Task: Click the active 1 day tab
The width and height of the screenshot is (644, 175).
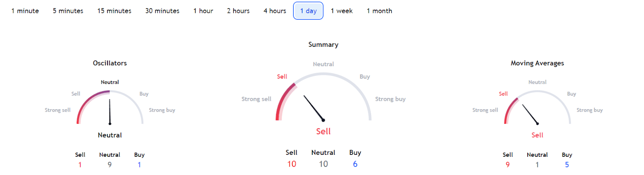Action: 308,11
